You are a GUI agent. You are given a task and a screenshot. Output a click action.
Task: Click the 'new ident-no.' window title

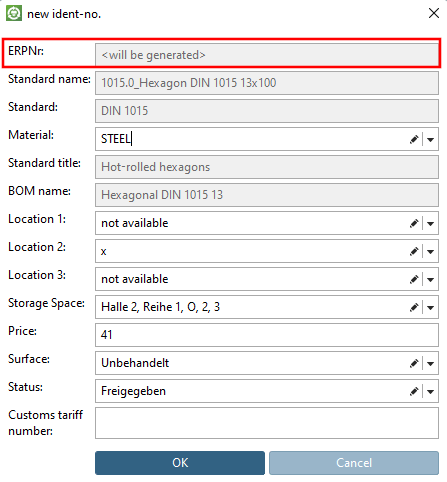click(x=64, y=14)
